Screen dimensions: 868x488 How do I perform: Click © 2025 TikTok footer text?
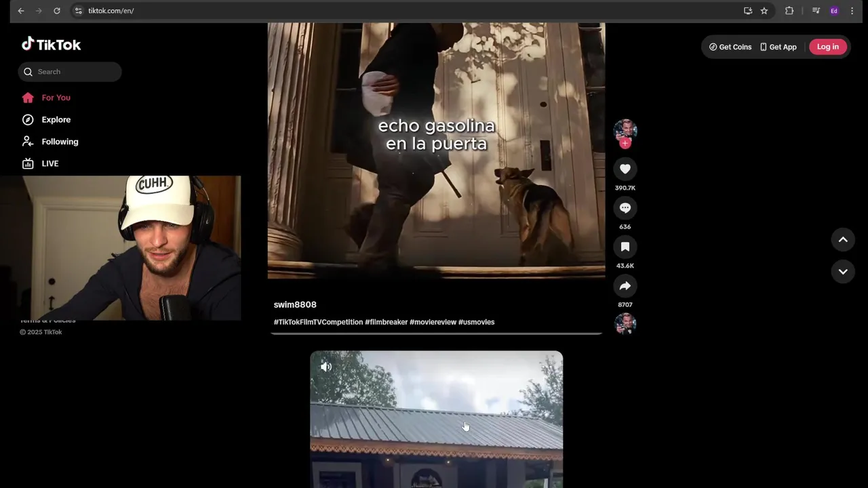[x=41, y=332]
